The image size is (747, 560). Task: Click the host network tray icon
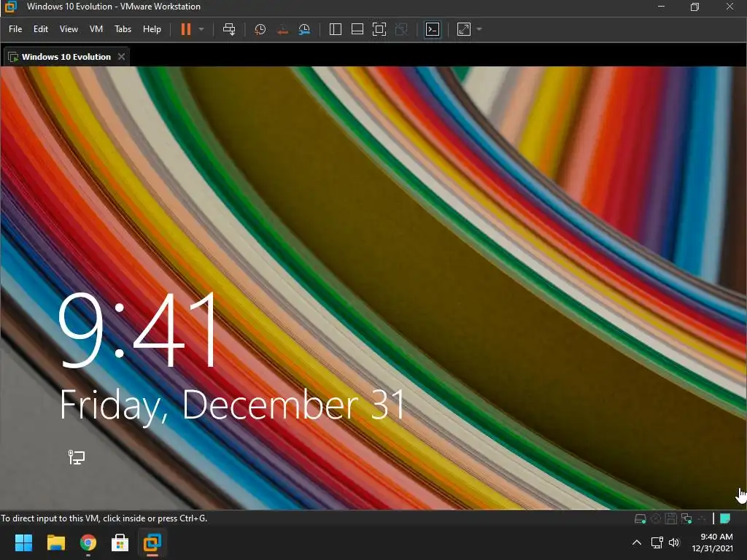point(657,542)
